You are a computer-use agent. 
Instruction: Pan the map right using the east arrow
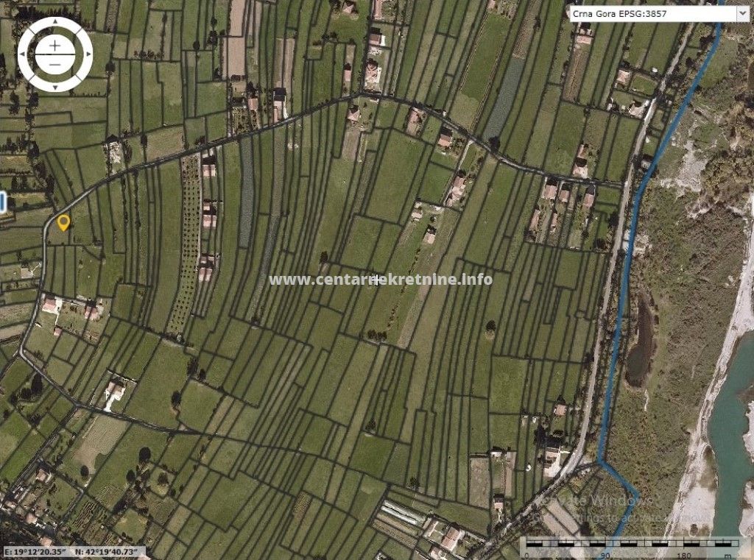coord(88,54)
